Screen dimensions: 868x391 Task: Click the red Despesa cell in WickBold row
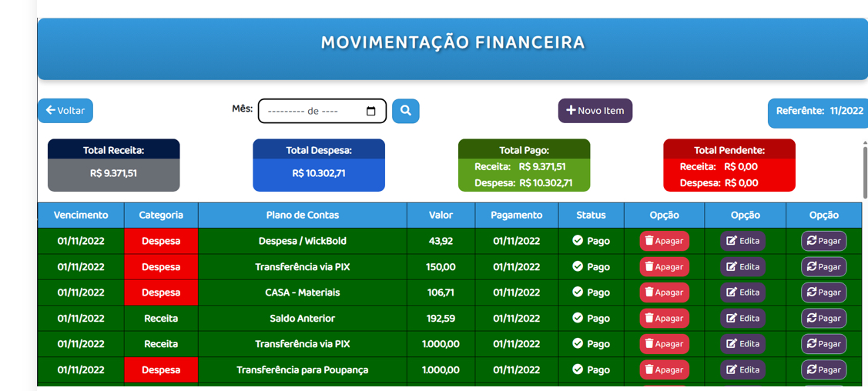tap(161, 241)
